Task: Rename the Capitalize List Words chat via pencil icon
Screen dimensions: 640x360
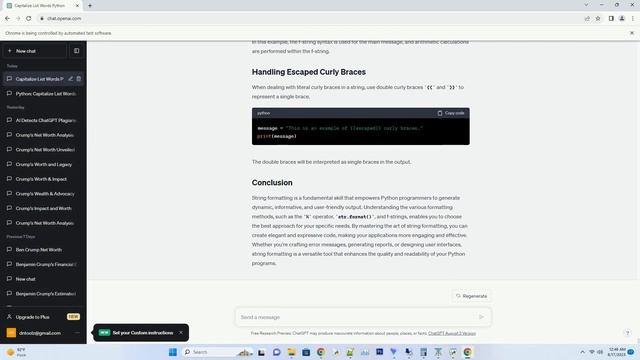Action: 71,79
